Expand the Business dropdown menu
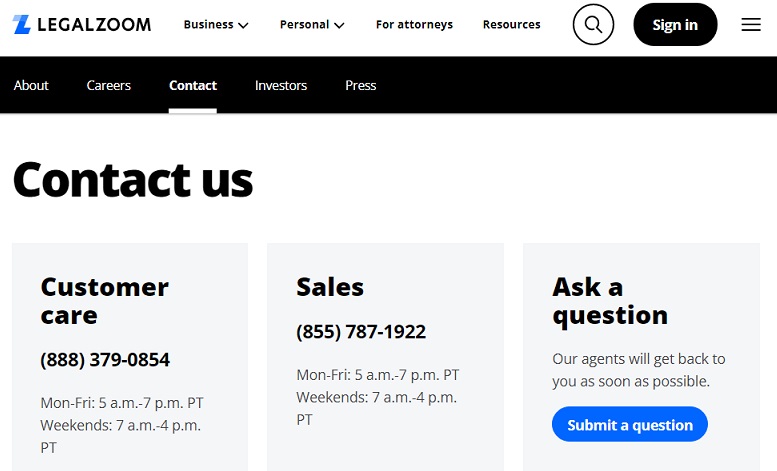Screen dimensions: 777x471 pyautogui.click(x=216, y=25)
